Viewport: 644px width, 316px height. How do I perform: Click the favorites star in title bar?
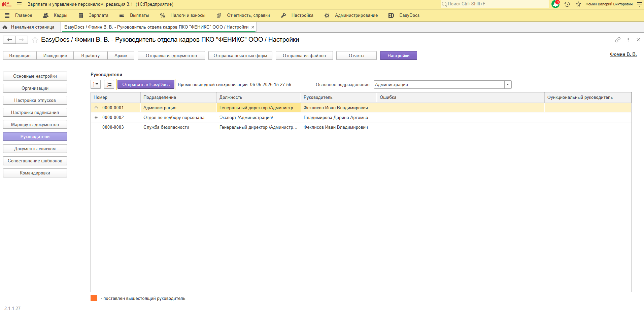(x=578, y=4)
